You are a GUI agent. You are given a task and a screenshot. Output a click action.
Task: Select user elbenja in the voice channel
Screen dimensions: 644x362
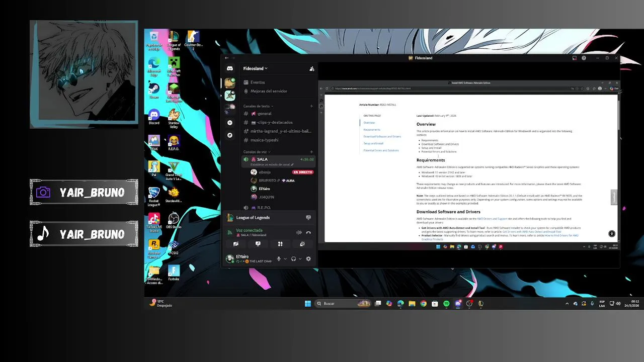[x=265, y=172]
